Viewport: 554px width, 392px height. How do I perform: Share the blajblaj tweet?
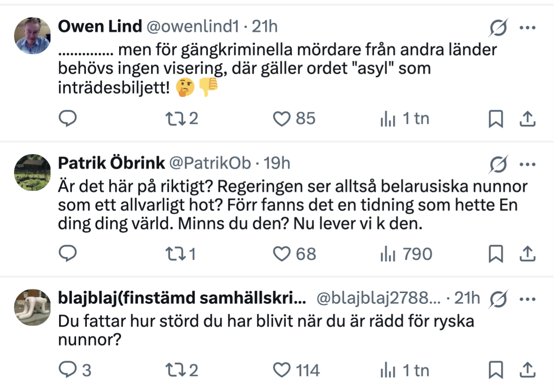pos(527,370)
